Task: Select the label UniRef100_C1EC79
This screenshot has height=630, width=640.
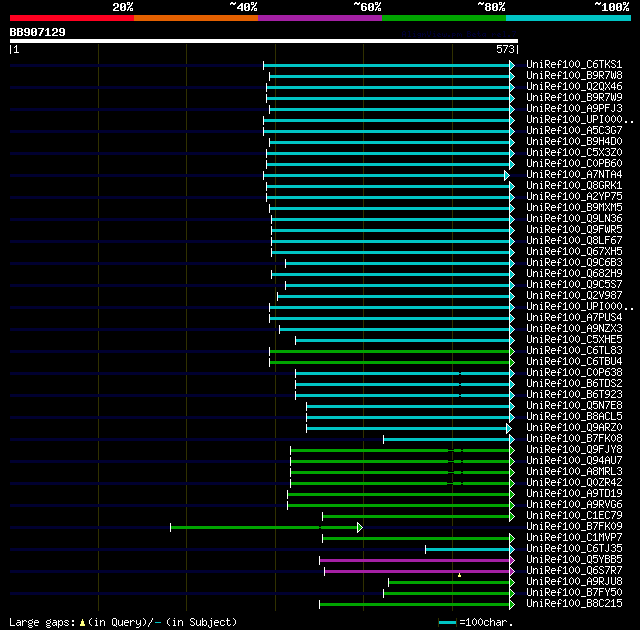Action: pos(574,516)
